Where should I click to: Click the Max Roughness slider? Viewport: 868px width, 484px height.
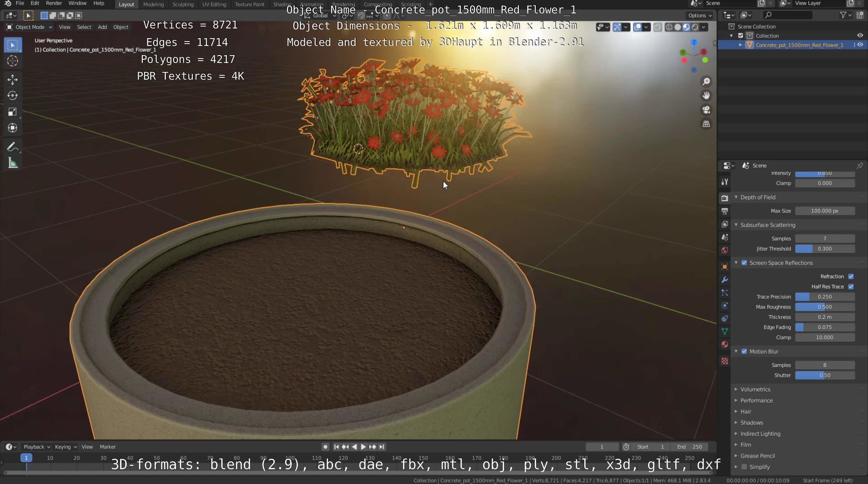point(825,307)
